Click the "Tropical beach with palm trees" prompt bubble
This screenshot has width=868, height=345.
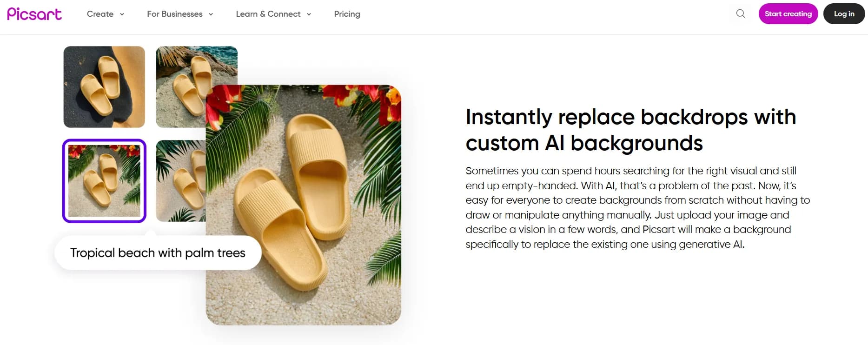click(x=158, y=253)
